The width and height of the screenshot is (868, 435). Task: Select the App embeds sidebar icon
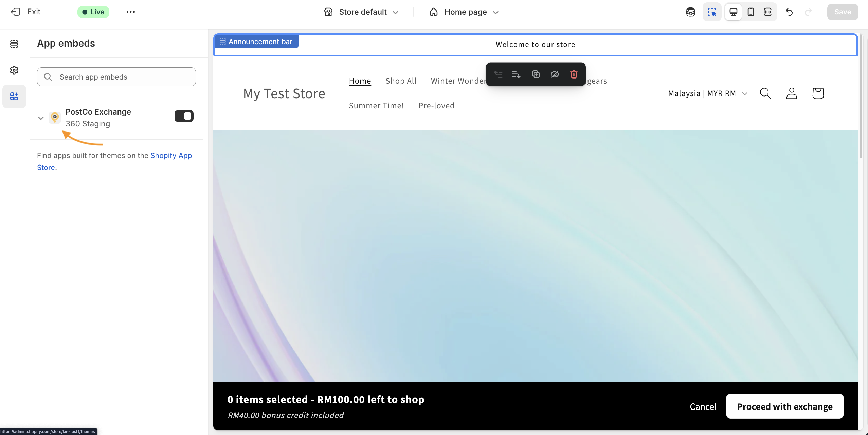14,97
